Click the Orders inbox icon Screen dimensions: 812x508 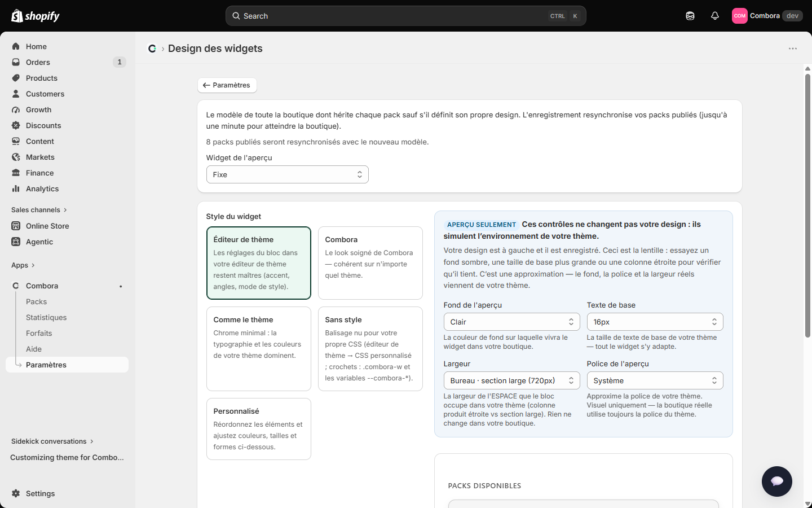point(16,62)
